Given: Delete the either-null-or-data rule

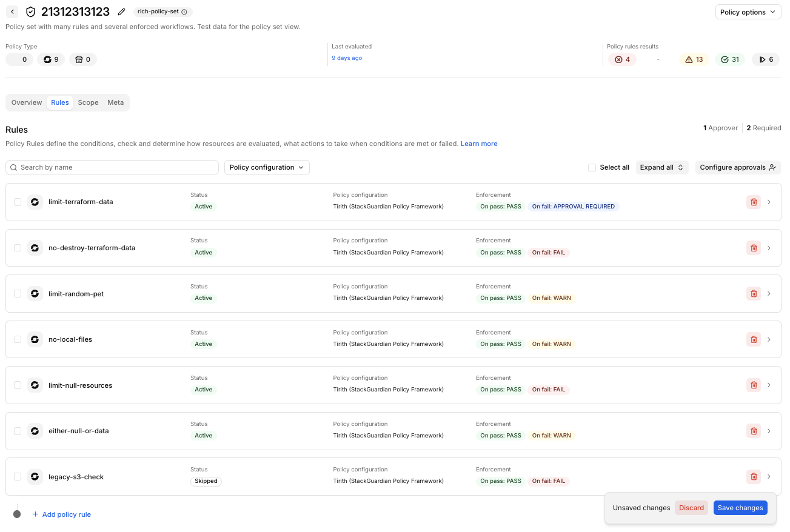Looking at the screenshot, I should (754, 431).
